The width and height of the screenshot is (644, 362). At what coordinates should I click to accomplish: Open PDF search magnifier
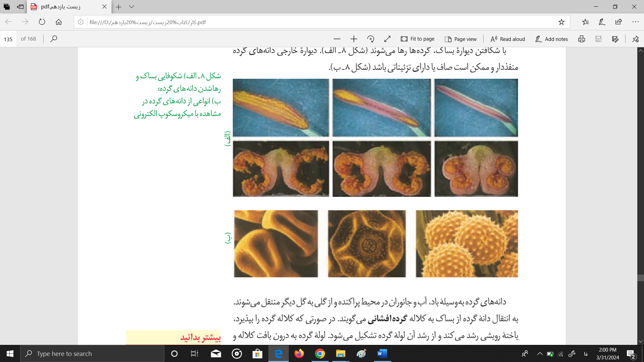(54, 39)
